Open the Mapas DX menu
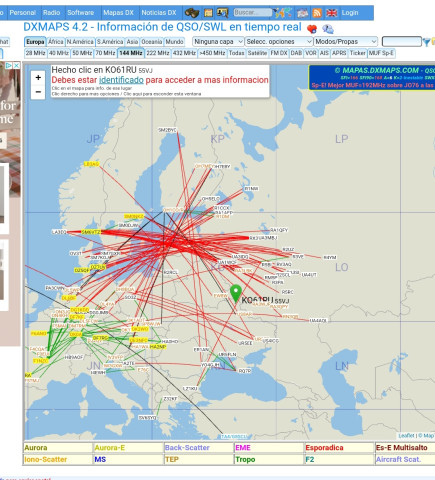 pos(118,13)
